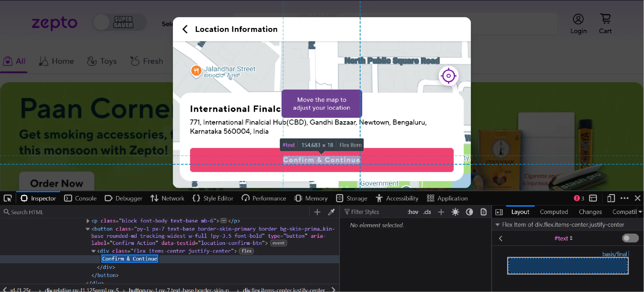Open the Performance tab
Image resolution: width=644 pixels, height=292 pixels.
click(x=264, y=198)
